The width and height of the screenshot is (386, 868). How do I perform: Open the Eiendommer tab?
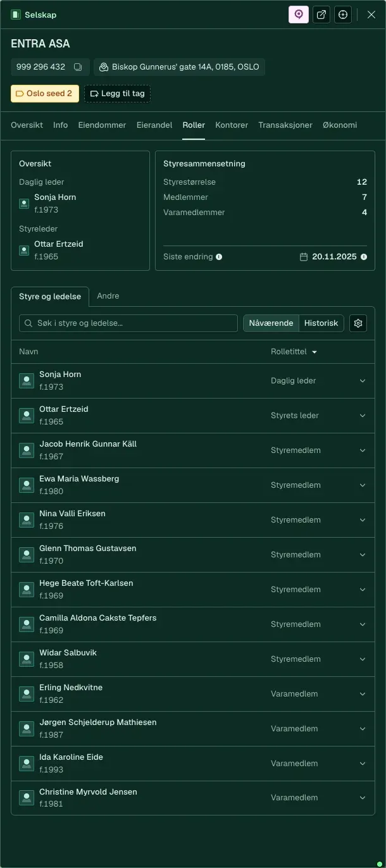pos(102,125)
